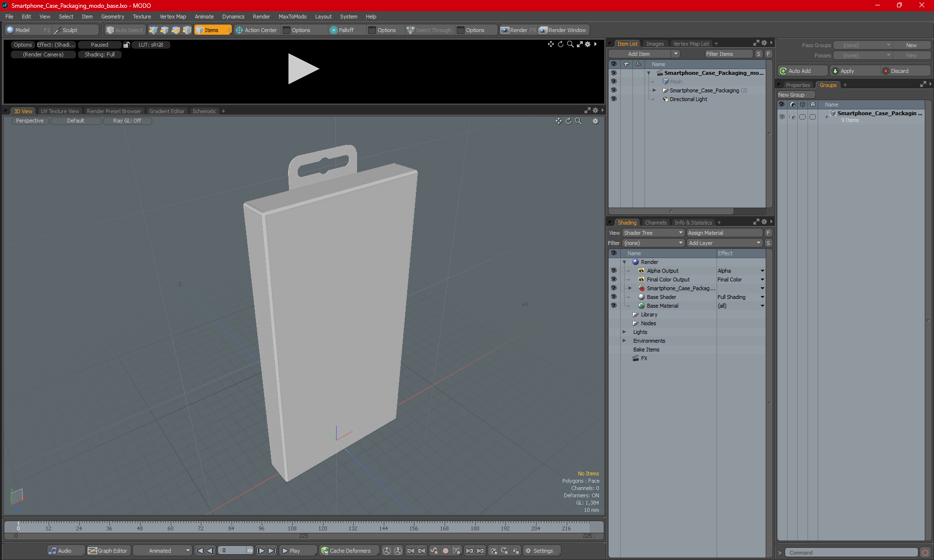Viewport: 934px width, 560px height.
Task: Click the Auto Add button
Action: [799, 71]
